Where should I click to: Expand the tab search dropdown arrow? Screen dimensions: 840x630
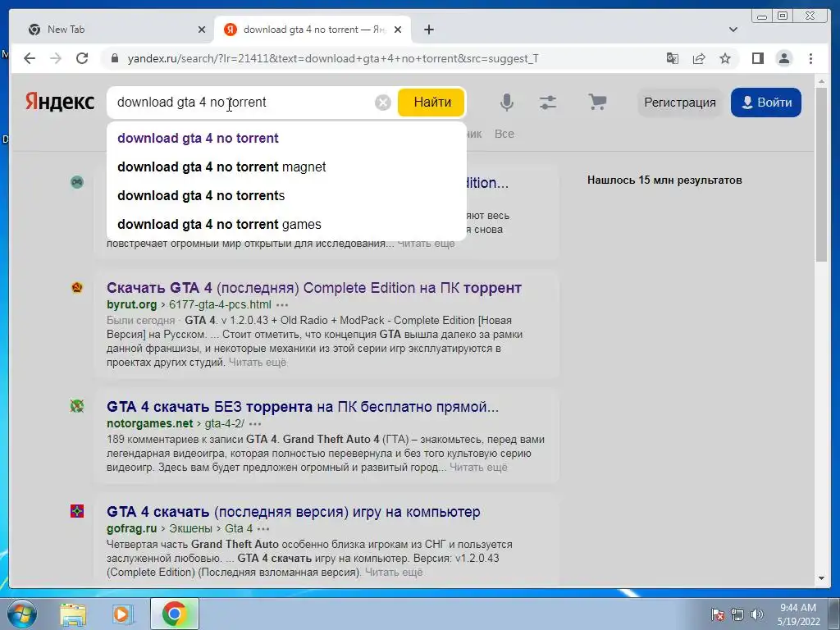click(x=733, y=30)
